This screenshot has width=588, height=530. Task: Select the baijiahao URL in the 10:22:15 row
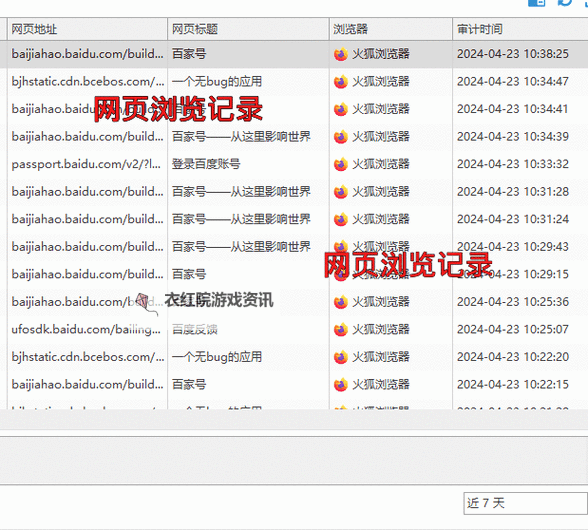(x=87, y=384)
